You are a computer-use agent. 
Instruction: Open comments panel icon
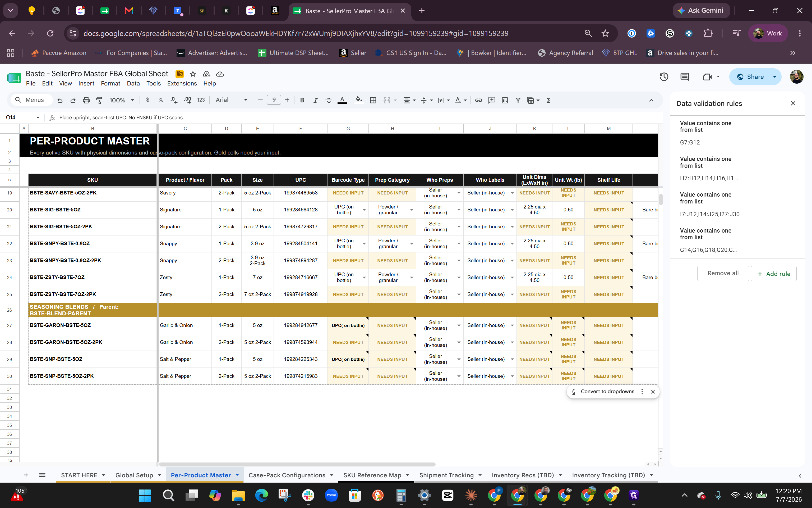(x=685, y=77)
